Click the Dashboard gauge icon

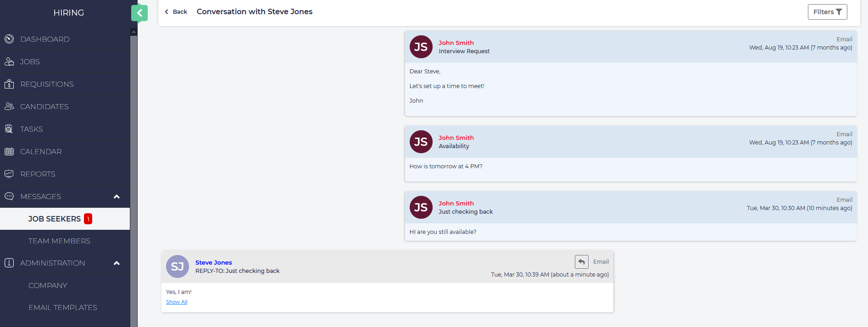click(x=9, y=39)
